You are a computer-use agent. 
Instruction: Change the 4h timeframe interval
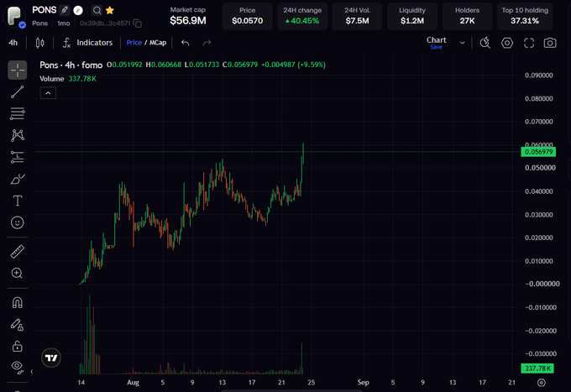(13, 43)
